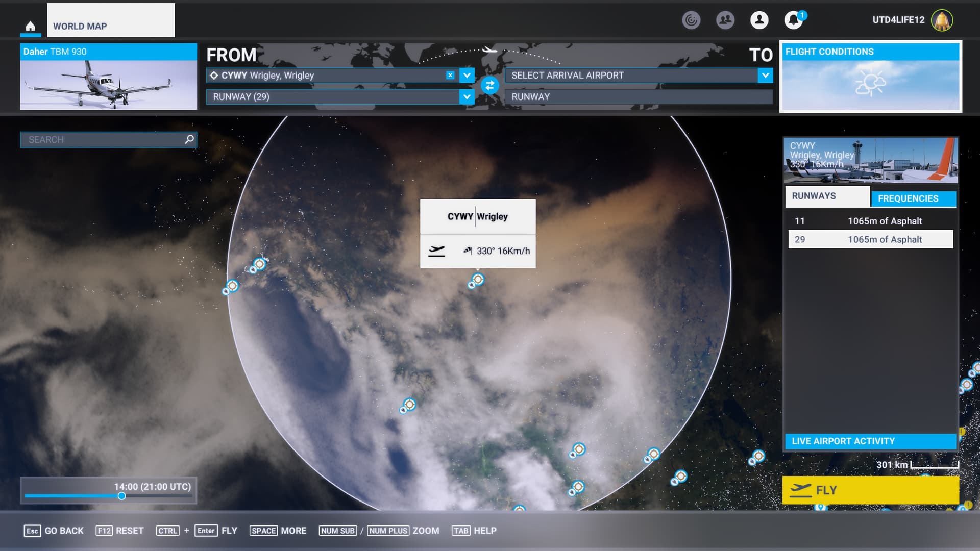Image resolution: width=980 pixels, height=551 pixels.
Task: Click the home icon
Action: tap(31, 26)
